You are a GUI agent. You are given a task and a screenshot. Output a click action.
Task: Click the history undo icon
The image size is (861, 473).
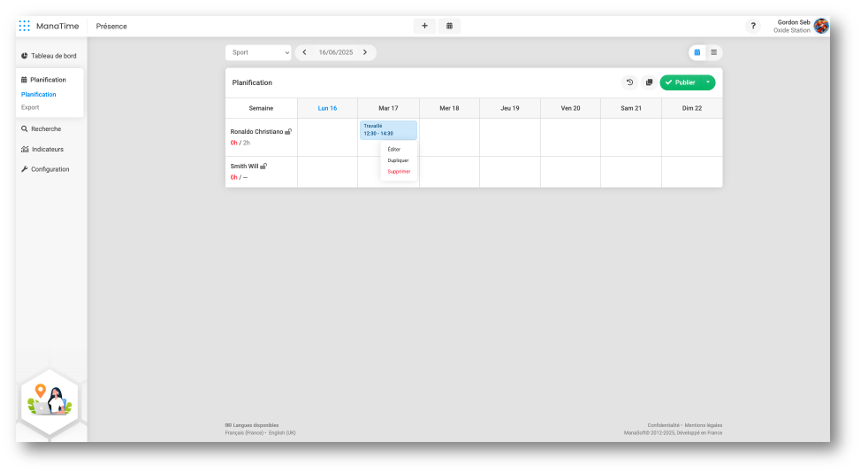[x=630, y=82]
